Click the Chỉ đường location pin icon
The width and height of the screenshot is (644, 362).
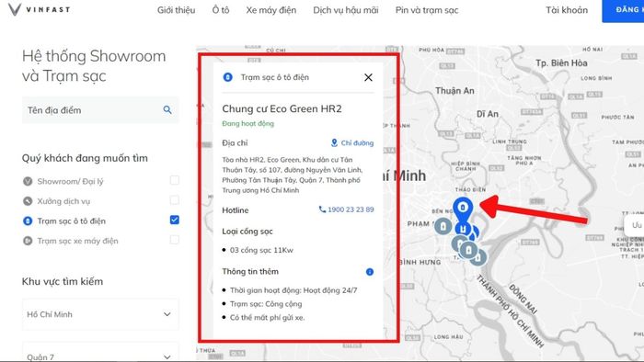pyautogui.click(x=334, y=142)
